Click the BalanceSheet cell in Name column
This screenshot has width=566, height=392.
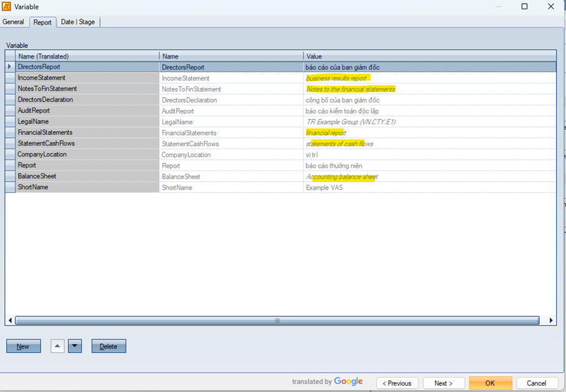click(231, 177)
